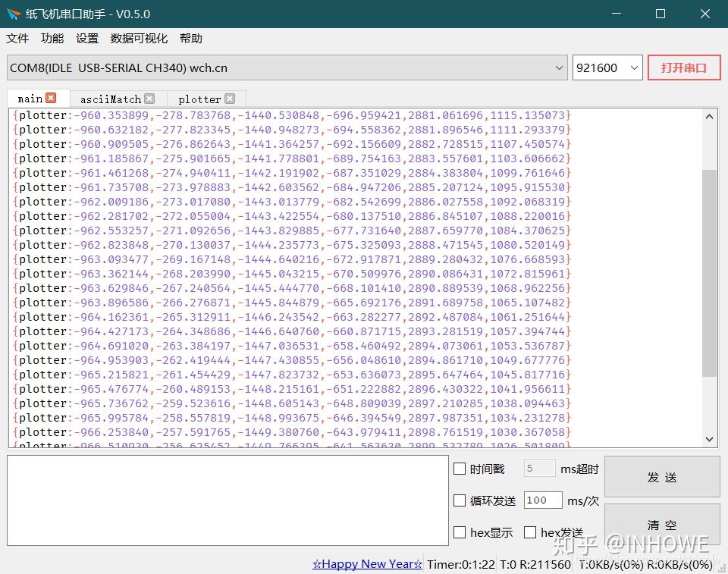
Task: Click the paper airplane app icon in title bar
Action: coord(14,14)
